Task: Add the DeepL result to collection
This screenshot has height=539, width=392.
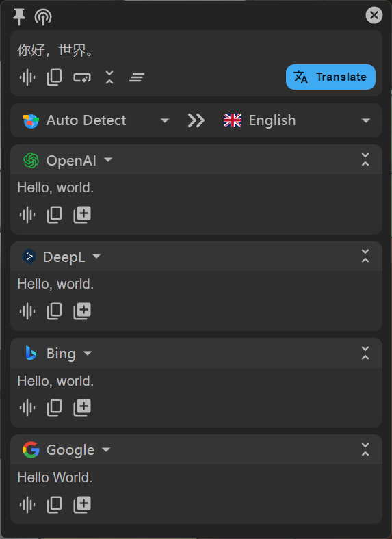Action: (82, 311)
